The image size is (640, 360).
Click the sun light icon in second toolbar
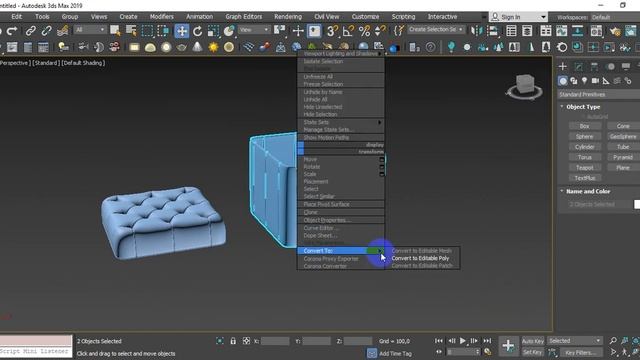tap(213, 47)
